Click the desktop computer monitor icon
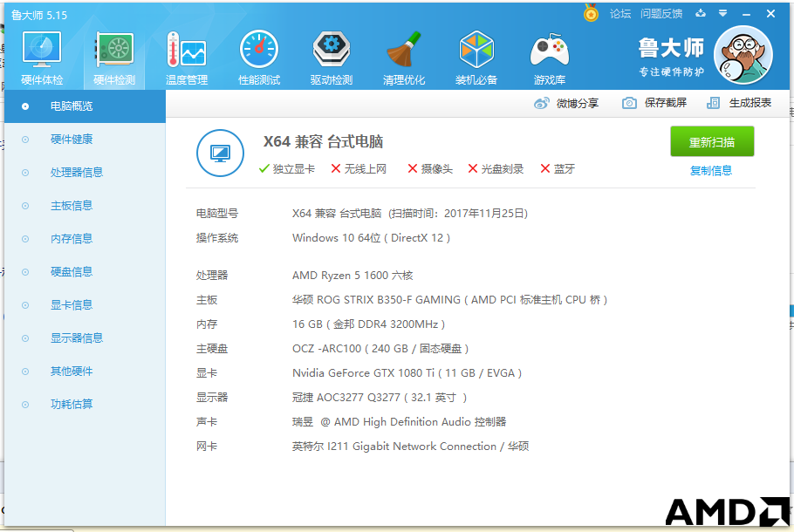The image size is (794, 532). coord(220,153)
